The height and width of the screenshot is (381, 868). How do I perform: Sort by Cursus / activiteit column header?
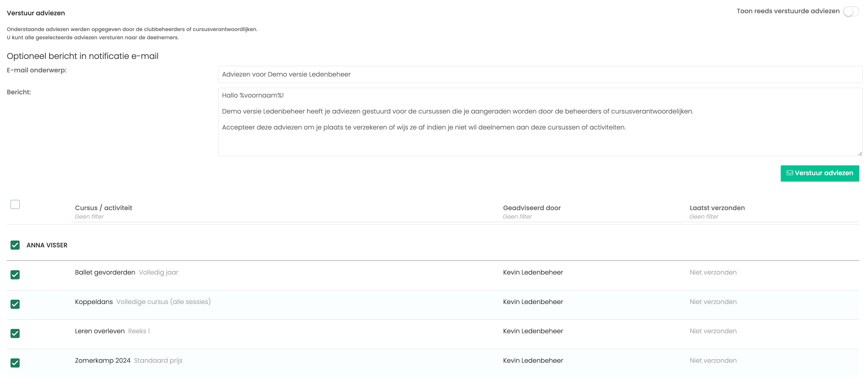pos(103,208)
